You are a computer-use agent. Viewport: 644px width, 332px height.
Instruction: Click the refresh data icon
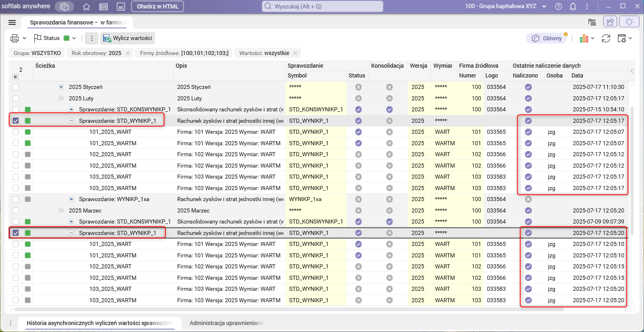tap(606, 38)
